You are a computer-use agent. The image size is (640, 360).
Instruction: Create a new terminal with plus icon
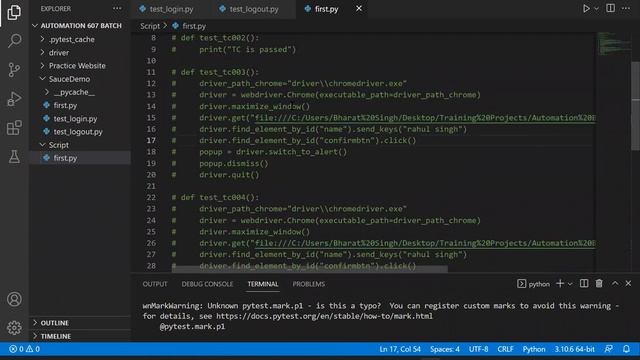(560, 284)
